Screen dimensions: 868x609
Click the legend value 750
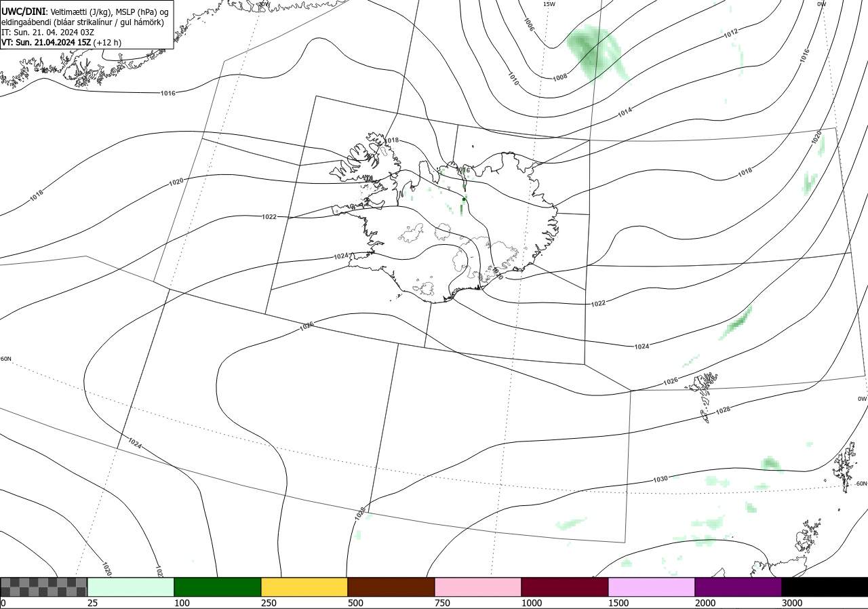tap(443, 603)
